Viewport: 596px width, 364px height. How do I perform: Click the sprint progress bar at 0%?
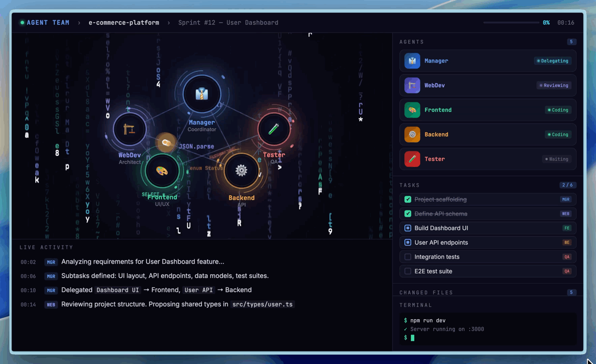pos(511,23)
